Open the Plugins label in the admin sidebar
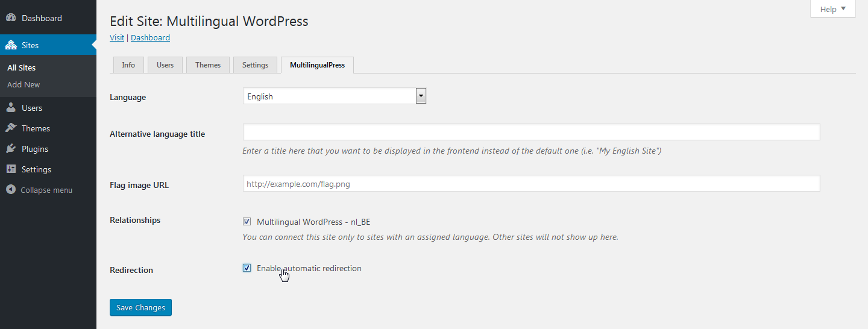Viewport: 868px width, 329px height. pos(35,149)
